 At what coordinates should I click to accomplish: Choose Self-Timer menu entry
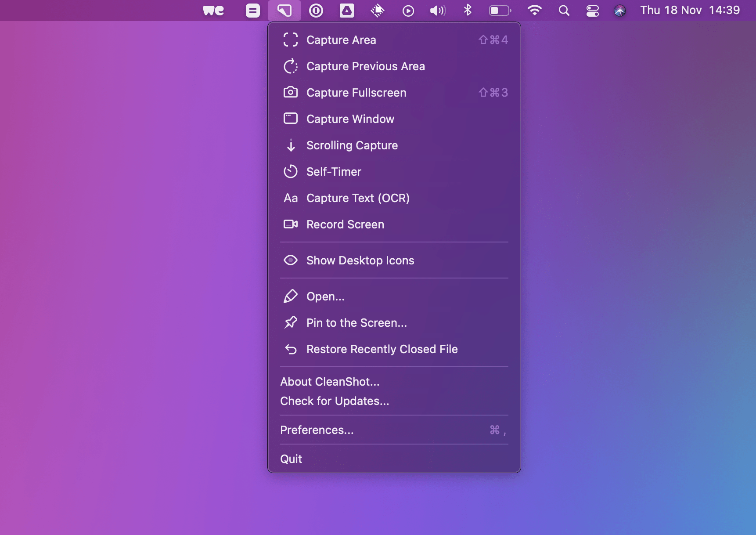(394, 172)
